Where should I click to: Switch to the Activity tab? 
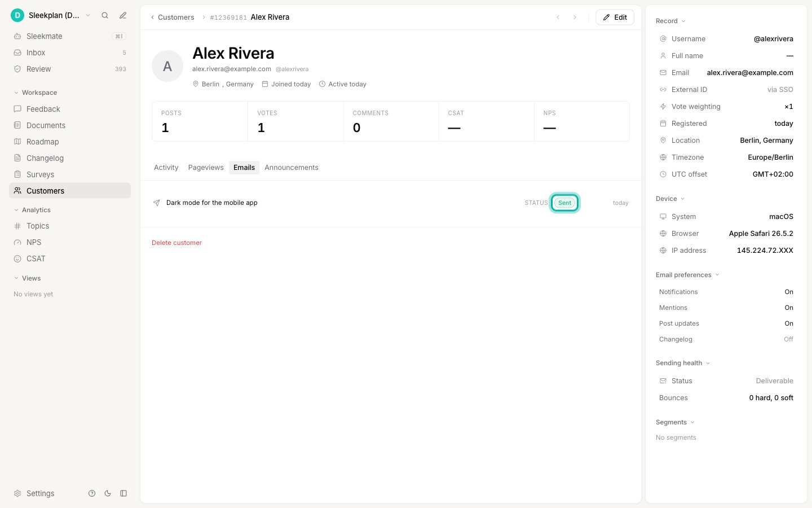coord(166,168)
